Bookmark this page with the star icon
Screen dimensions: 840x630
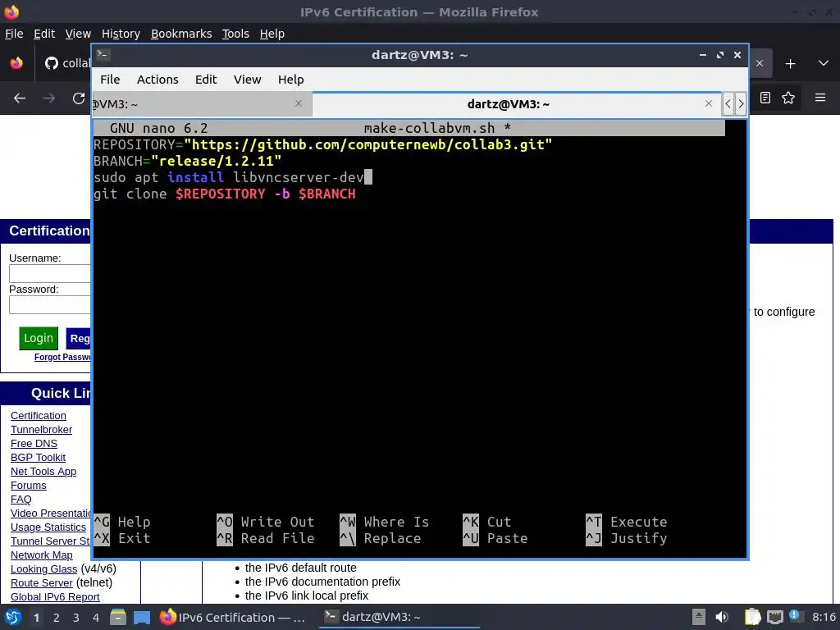click(x=788, y=98)
